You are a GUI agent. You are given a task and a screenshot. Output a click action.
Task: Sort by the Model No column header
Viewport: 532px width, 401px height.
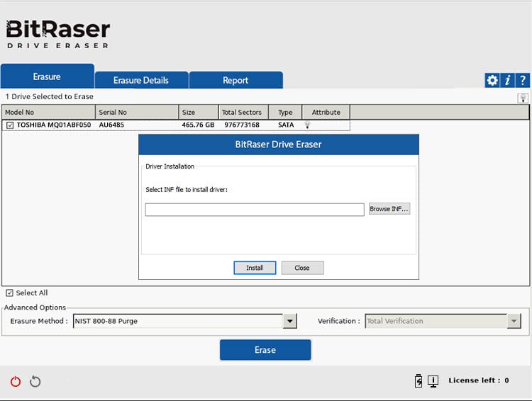click(48, 112)
